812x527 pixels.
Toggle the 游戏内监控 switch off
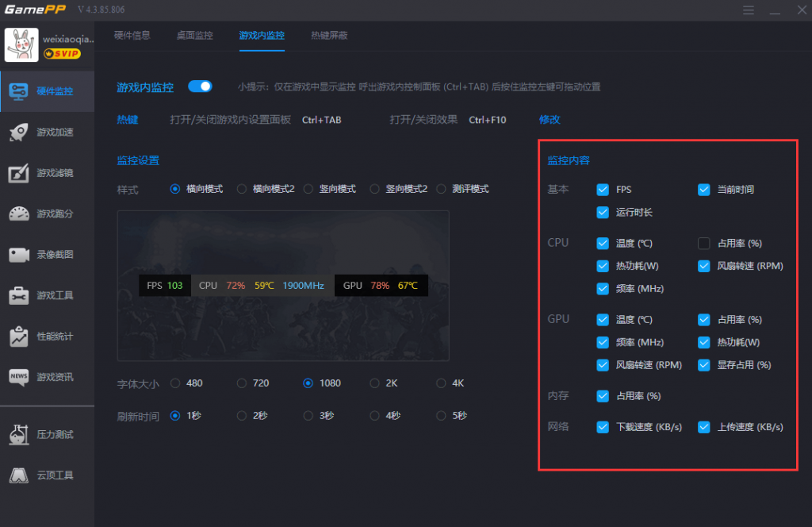coord(201,87)
